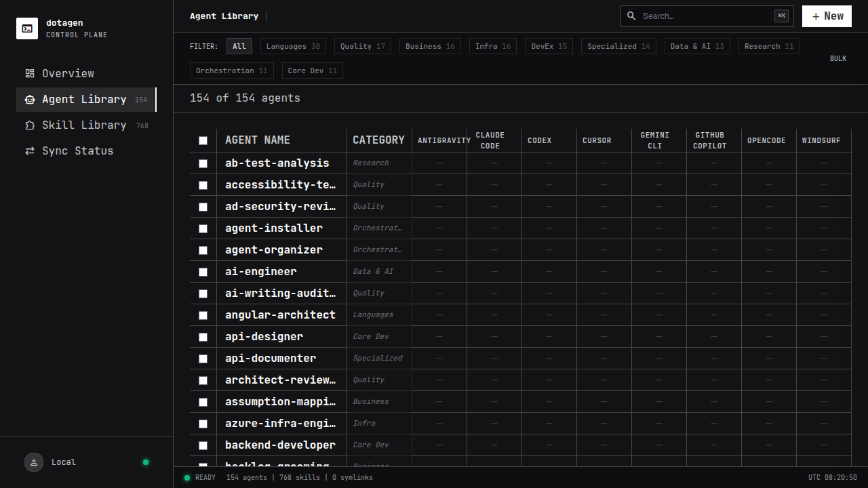This screenshot has height=488, width=868.
Task: Select the backend-developer row checkbox
Action: tap(203, 445)
